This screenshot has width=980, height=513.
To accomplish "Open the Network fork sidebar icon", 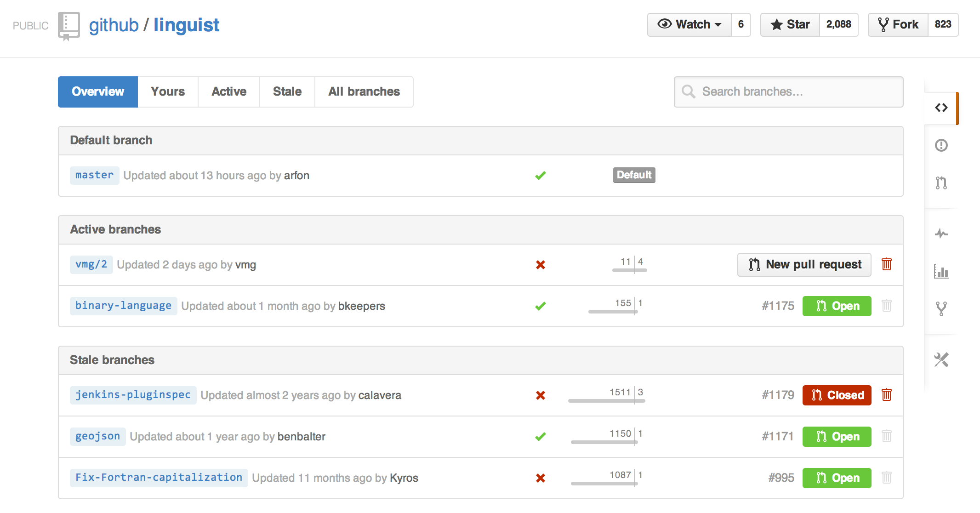I will [941, 308].
